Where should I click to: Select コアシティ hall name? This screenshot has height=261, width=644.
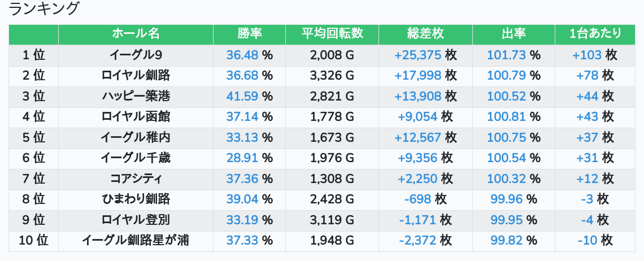136,179
